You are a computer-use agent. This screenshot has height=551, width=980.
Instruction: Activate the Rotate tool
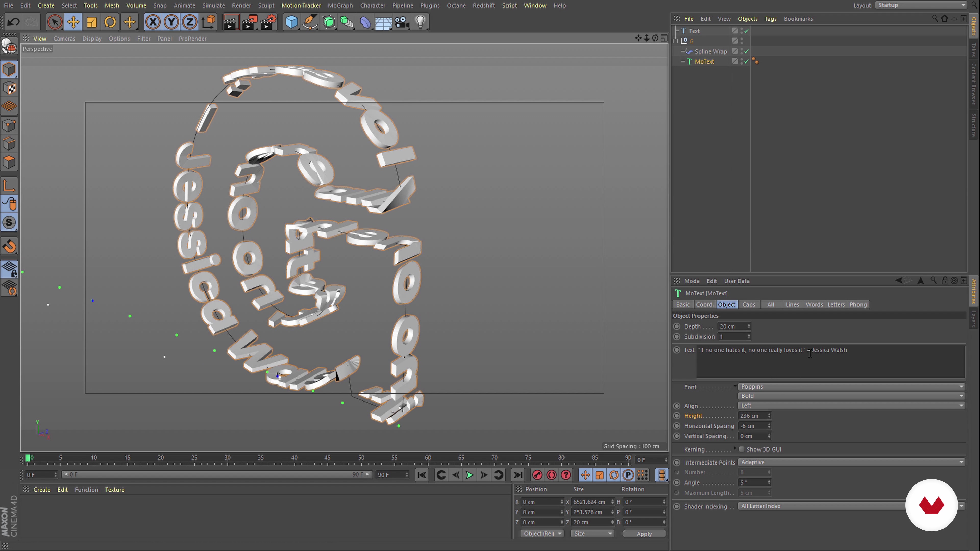(110, 22)
